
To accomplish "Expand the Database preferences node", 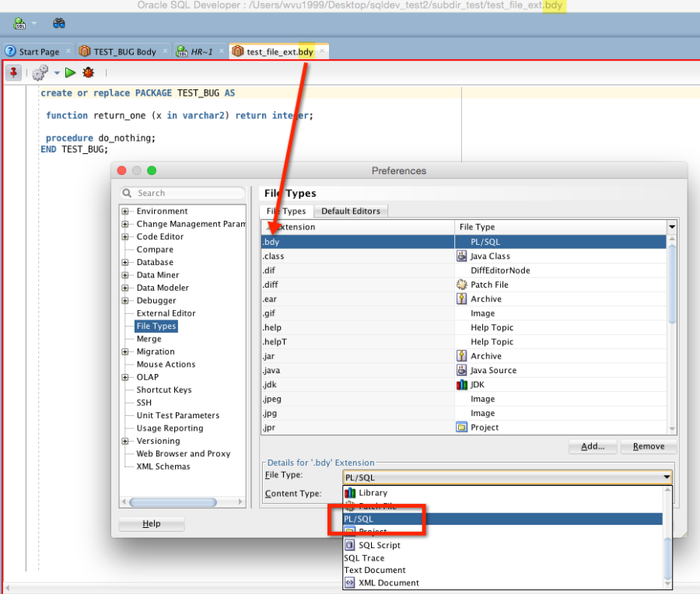I will (x=124, y=263).
